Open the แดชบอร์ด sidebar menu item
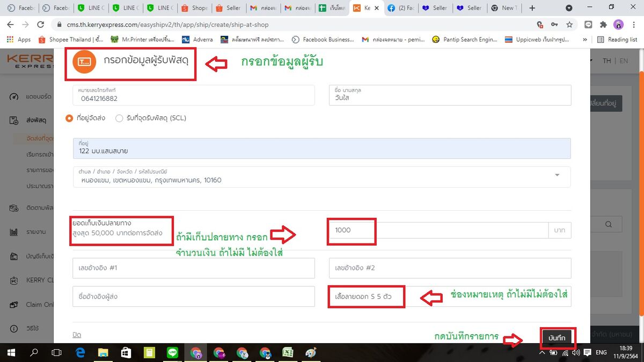Viewport: 644px width, 362px height. coord(39,97)
